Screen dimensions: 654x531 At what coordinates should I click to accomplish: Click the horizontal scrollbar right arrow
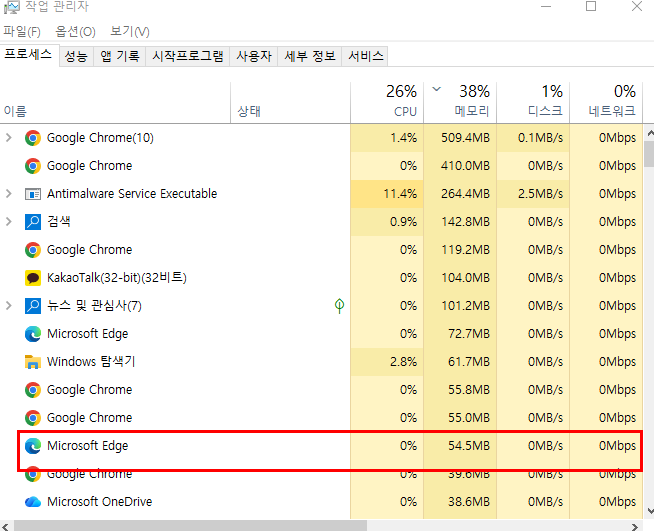coord(635,526)
